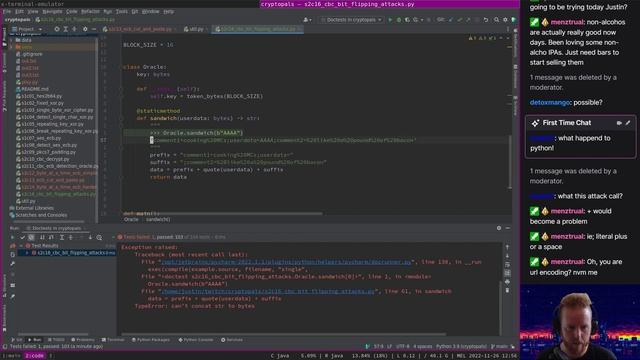This screenshot has width=640, height=360.
Task: Open the Git menu
Action: pyautogui.click(x=135, y=11)
